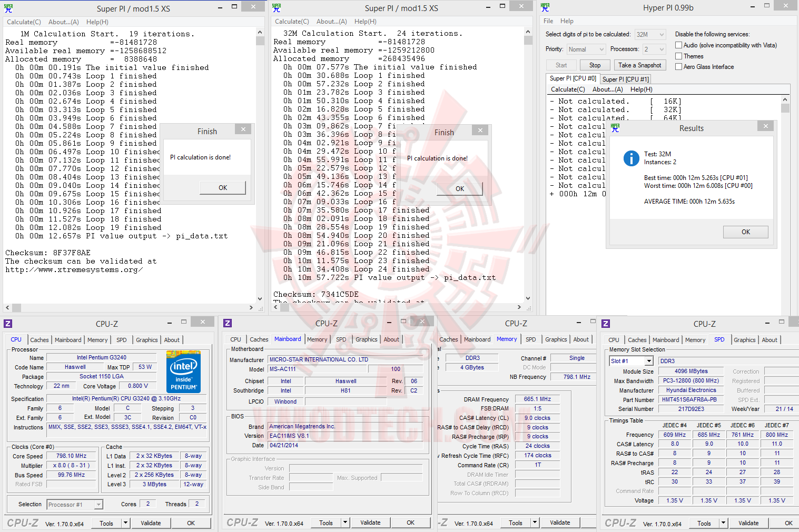Select About tab in SPD CPU-Z window
The image size is (799, 532).
tap(770, 340)
